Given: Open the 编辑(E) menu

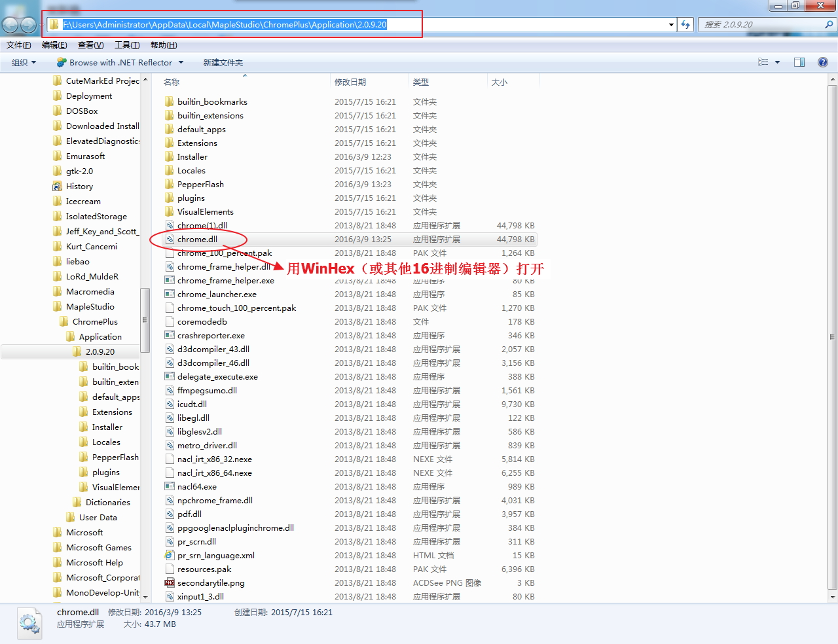Looking at the screenshot, I should [54, 45].
